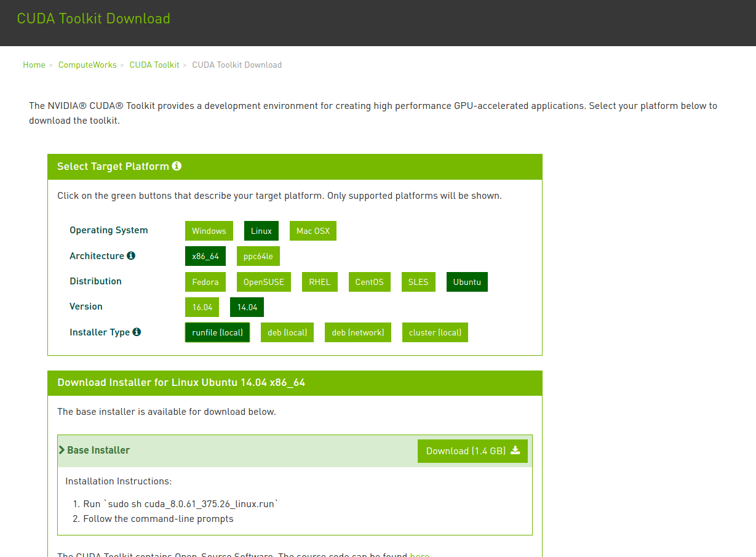This screenshot has width=756, height=557.
Task: Pick SLES distribution
Action: [418, 282]
